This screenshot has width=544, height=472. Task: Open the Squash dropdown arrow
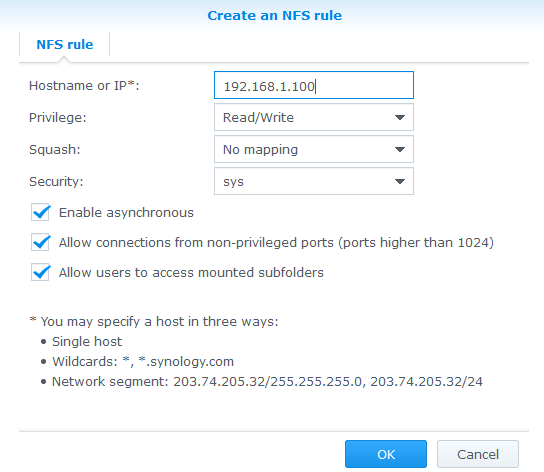tap(400, 150)
